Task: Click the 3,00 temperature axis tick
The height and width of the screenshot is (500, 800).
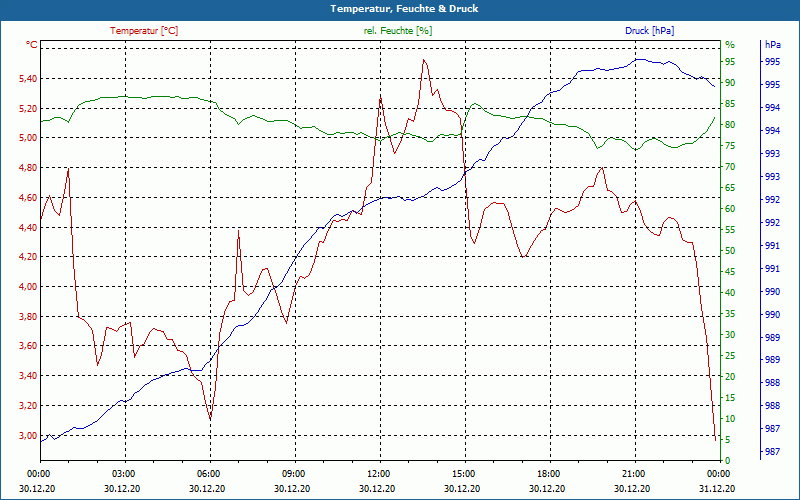Action: 28,435
